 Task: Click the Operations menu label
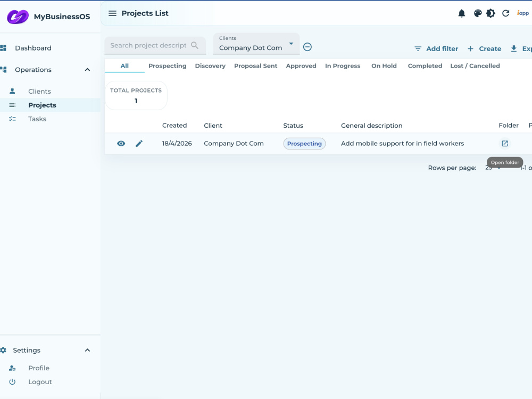pos(33,70)
